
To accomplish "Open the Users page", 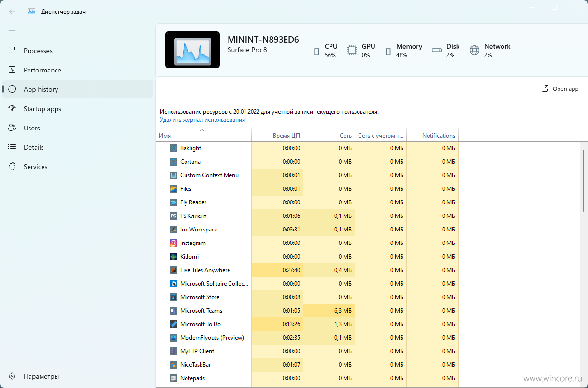I will pyautogui.click(x=78, y=128).
